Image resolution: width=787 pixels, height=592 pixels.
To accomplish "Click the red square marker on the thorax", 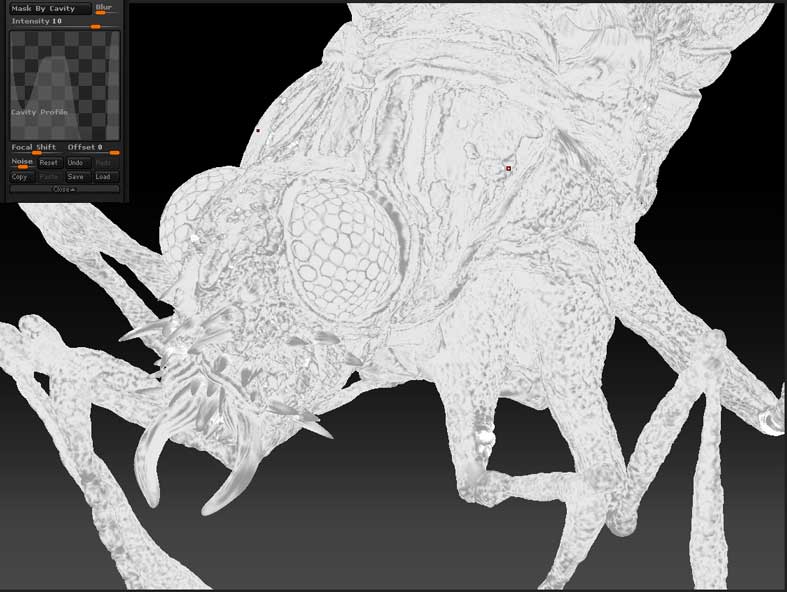I will (508, 168).
